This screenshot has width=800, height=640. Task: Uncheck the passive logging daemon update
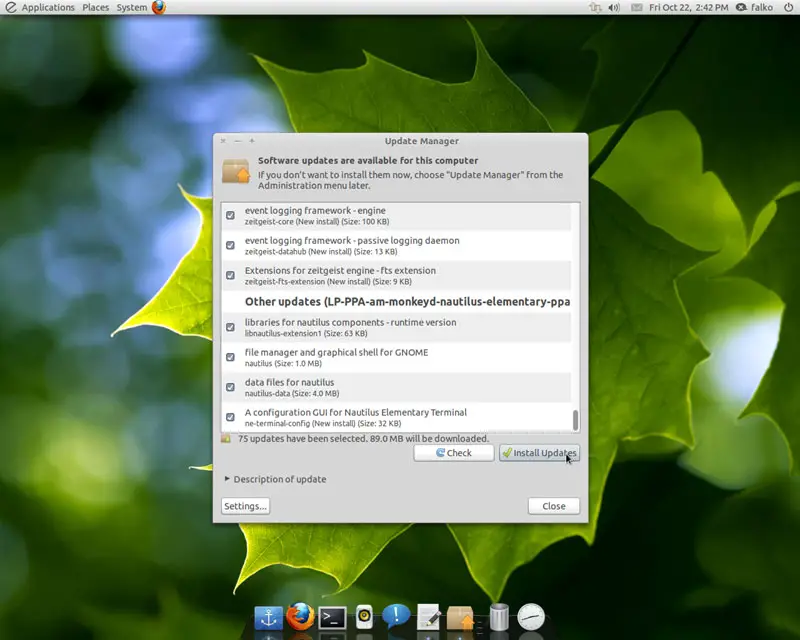[231, 245]
